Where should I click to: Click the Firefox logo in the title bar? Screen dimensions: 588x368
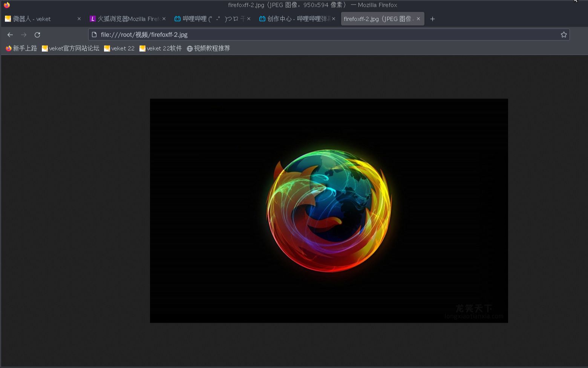pyautogui.click(x=7, y=5)
